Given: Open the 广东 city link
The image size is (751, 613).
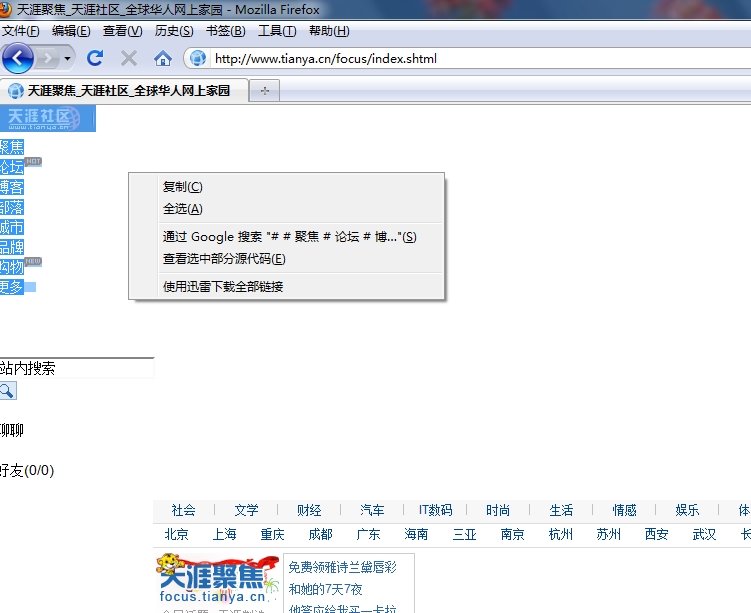Looking at the screenshot, I should click(368, 534).
